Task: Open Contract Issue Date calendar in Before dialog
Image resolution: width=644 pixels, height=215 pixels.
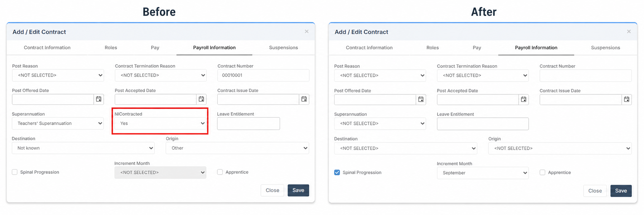Action: (x=304, y=99)
